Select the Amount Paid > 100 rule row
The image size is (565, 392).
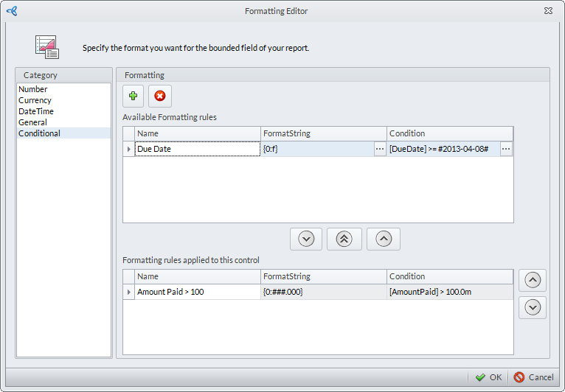(x=197, y=292)
